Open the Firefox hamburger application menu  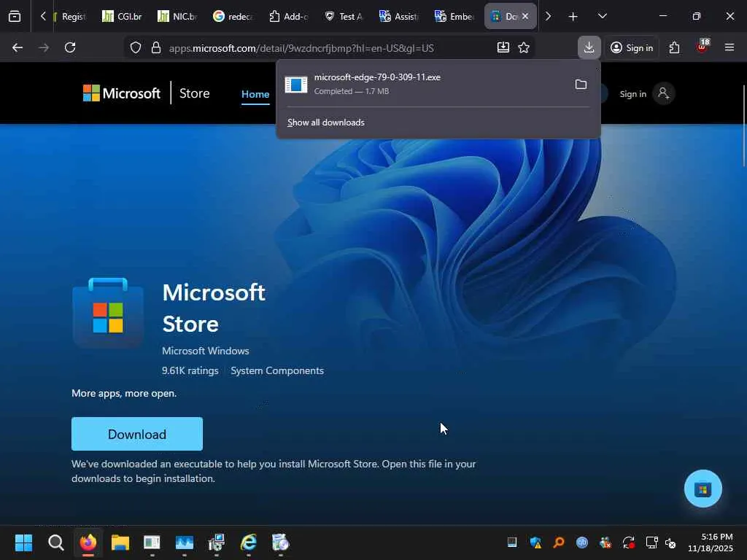(x=729, y=47)
